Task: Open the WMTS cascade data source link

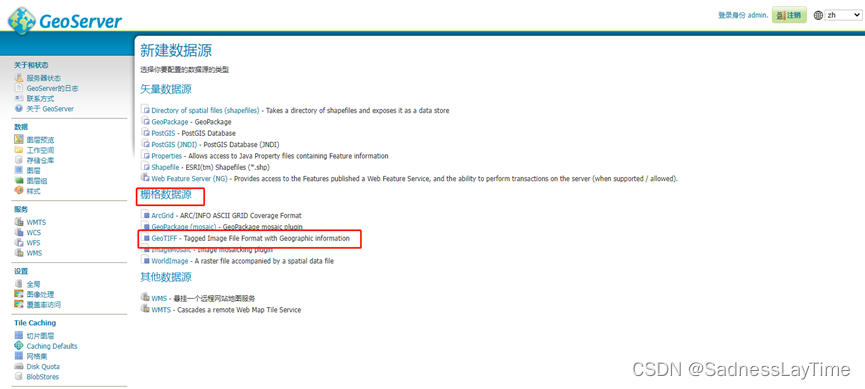Action: 161,310
